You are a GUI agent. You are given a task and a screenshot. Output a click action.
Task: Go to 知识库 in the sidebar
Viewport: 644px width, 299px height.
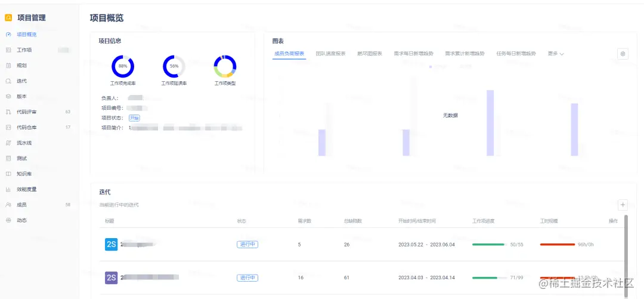[24, 174]
